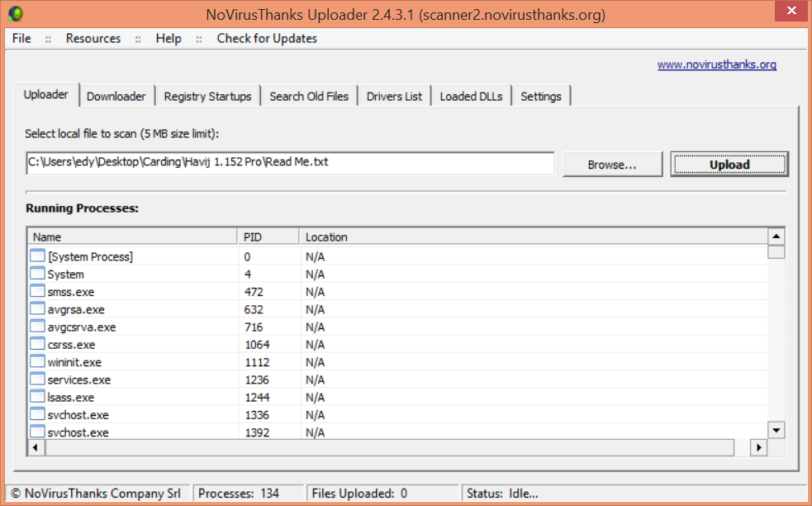Click the horizontal scroll right arrow
Viewport: 812px width, 506px height.
758,447
